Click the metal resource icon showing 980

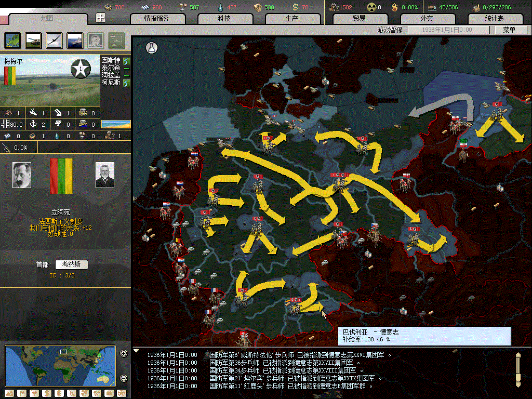[145, 7]
